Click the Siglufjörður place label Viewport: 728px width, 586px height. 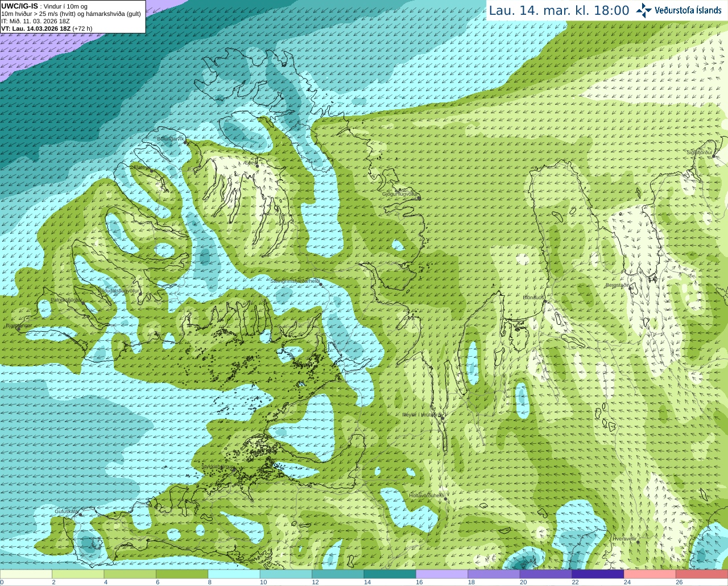[x=700, y=152]
